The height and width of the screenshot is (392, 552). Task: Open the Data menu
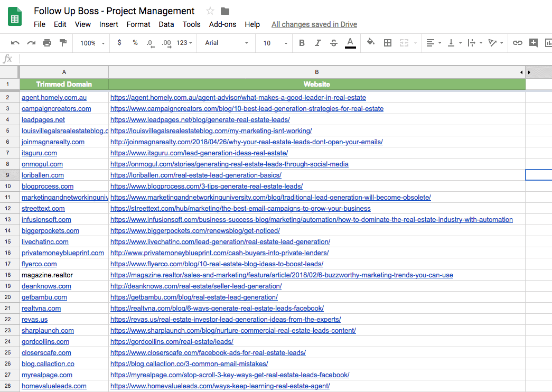coord(166,24)
